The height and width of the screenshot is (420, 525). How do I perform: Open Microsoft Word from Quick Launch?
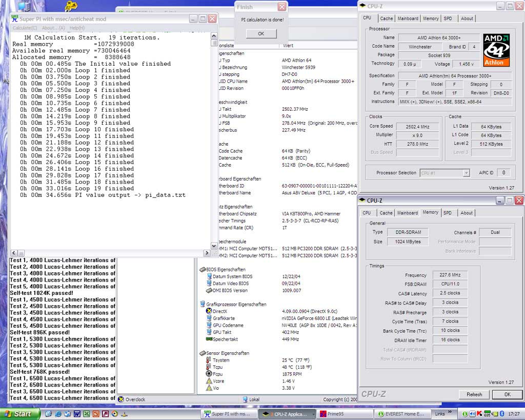pos(77,414)
